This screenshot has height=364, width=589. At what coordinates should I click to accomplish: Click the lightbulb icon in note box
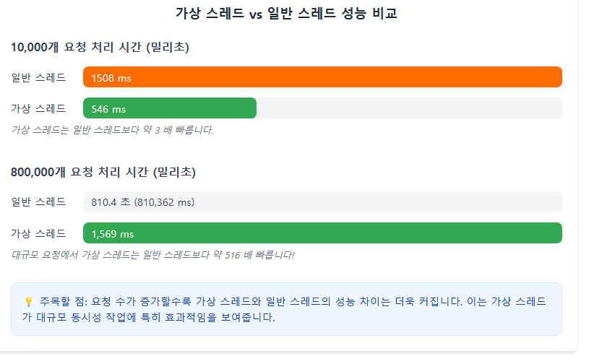pyautogui.click(x=29, y=302)
